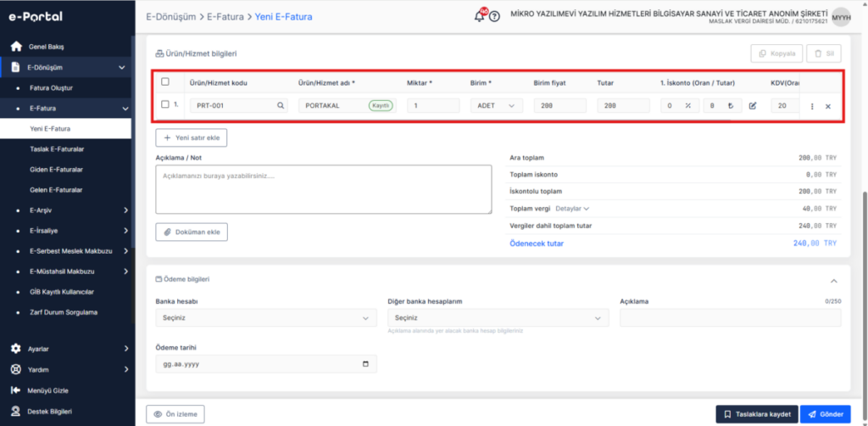Open the row's three-dot options menu

click(812, 106)
